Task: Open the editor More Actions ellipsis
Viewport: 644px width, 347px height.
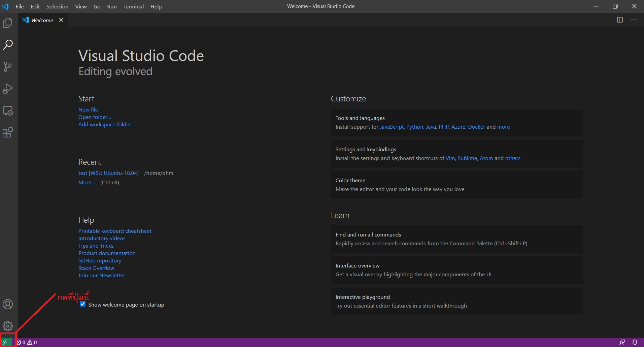Action: pos(633,20)
